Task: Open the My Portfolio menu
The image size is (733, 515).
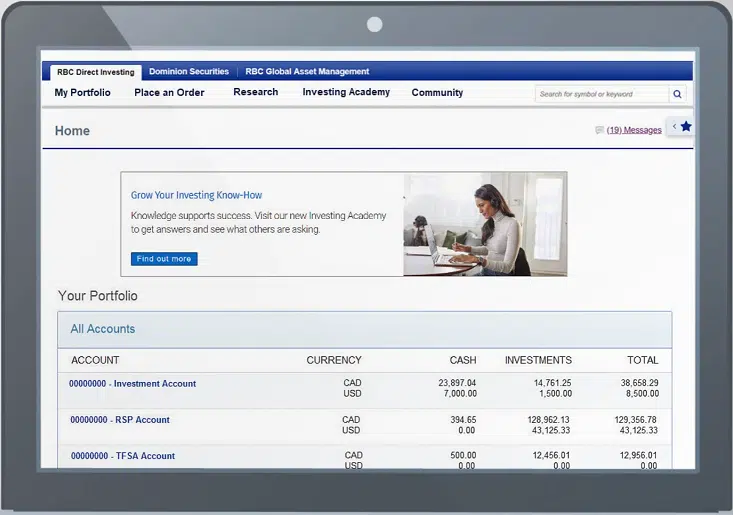Action: 83,93
